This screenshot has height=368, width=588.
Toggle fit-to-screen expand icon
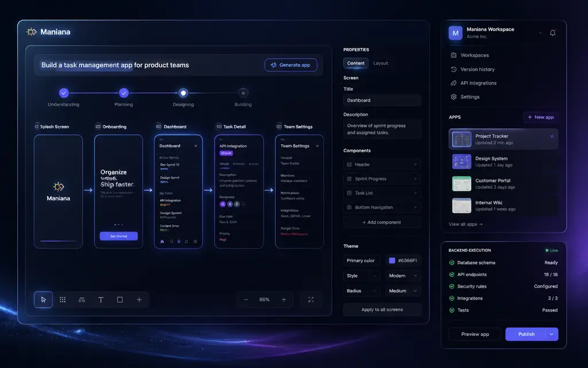(311, 300)
